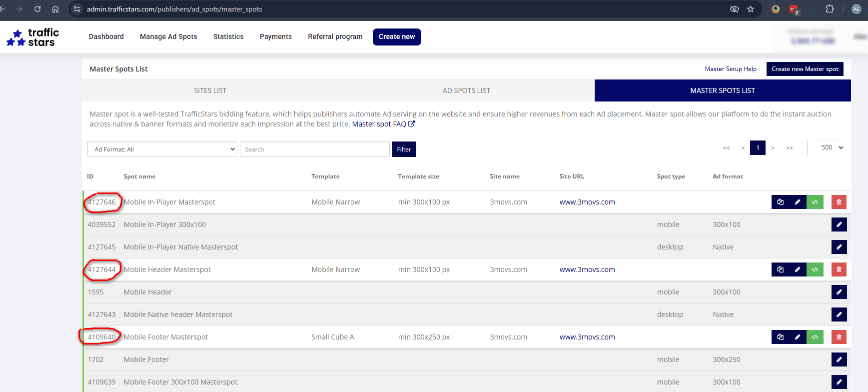Click the Filter button
The height and width of the screenshot is (392, 868).
click(x=404, y=149)
